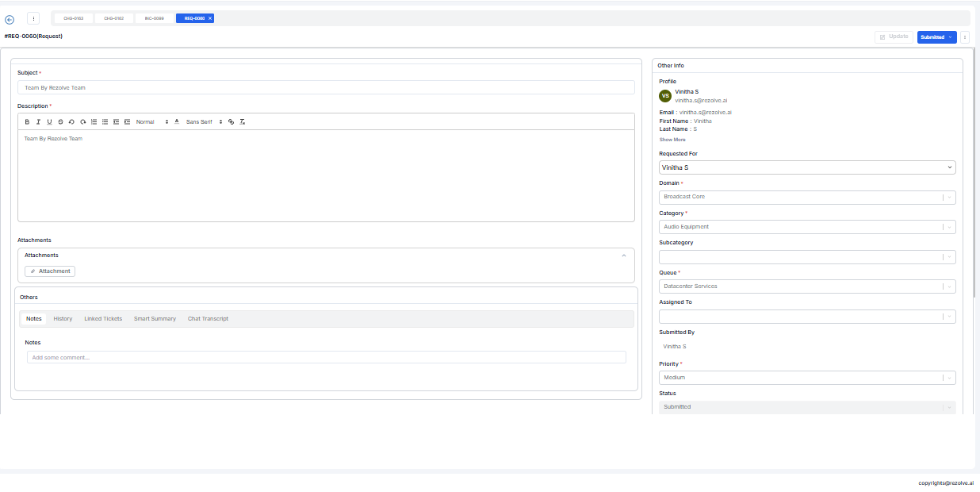Open the Priority dropdown showing Medium
This screenshot has width=980, height=492.
click(807, 378)
